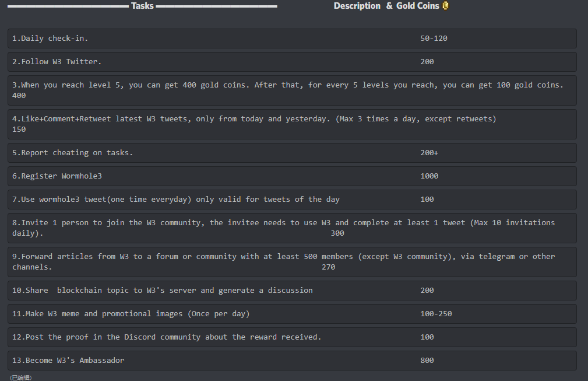Select the Become W3's Ambassador task text
The height and width of the screenshot is (381, 588).
click(x=68, y=361)
